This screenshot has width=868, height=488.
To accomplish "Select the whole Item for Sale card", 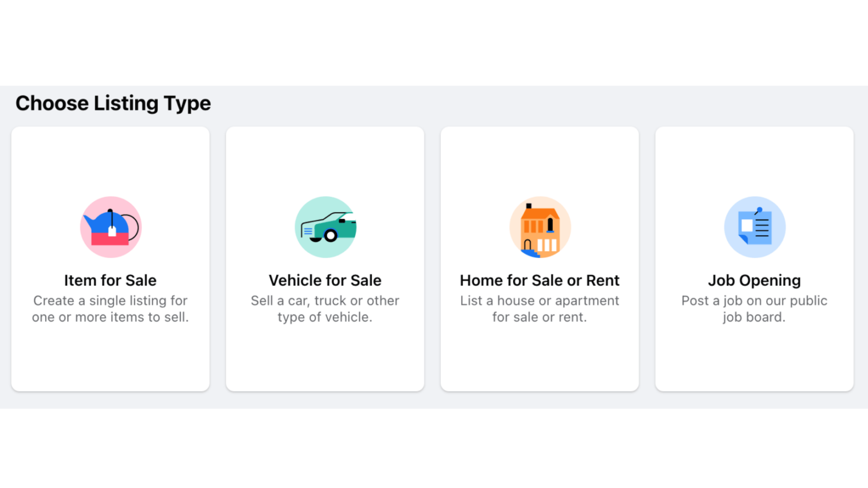I will pyautogui.click(x=110, y=259).
